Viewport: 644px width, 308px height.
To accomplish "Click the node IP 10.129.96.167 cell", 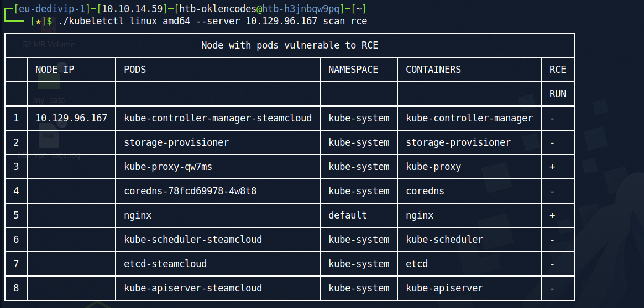I will coord(71,118).
